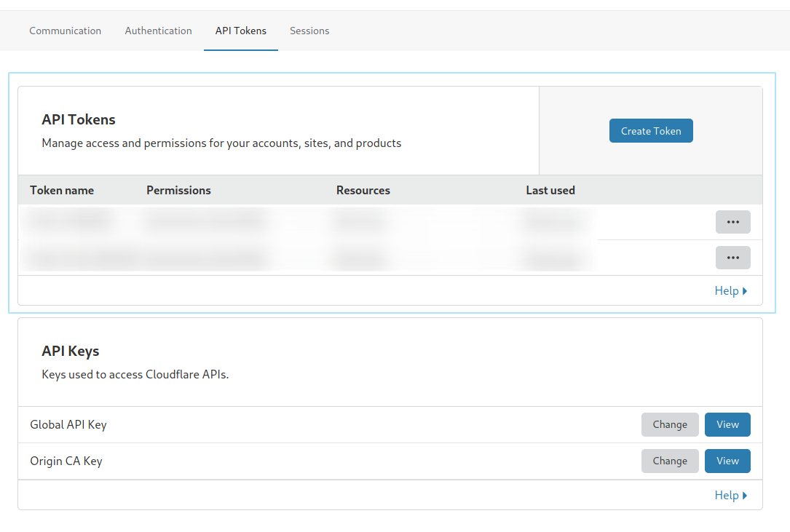Click the Resources column header
The width and height of the screenshot is (790, 532).
363,191
